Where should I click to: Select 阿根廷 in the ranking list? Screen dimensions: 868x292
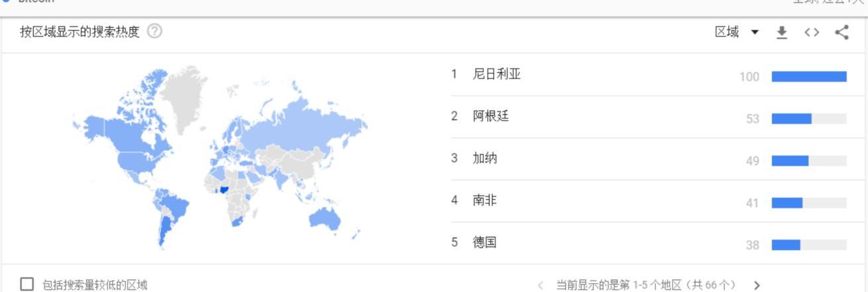click(490, 116)
